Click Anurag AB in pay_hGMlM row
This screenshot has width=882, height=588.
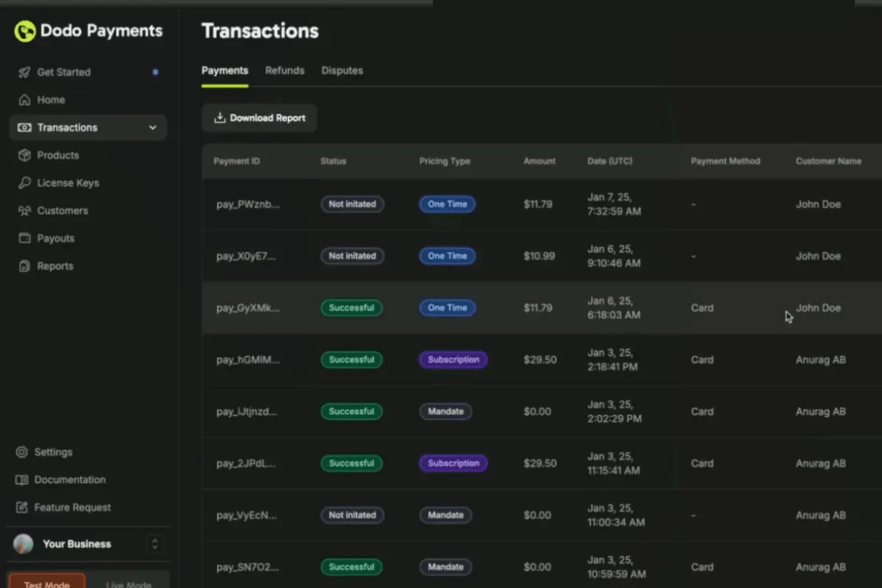821,360
